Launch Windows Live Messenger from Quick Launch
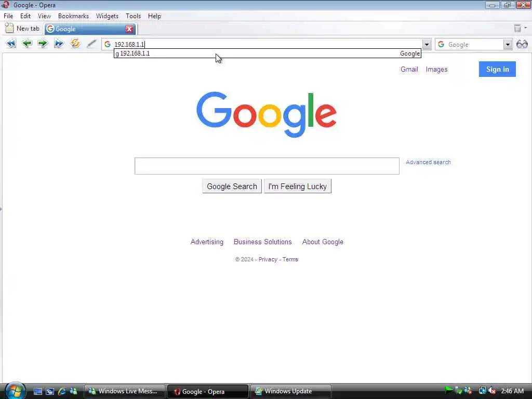 click(73, 391)
